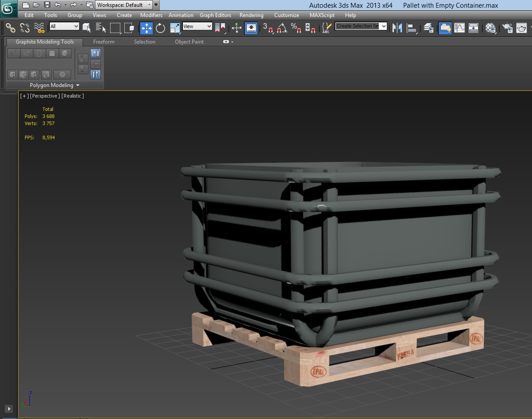Choose the Select and Rotate tool
Screen dimensions: 532x419
160,28
